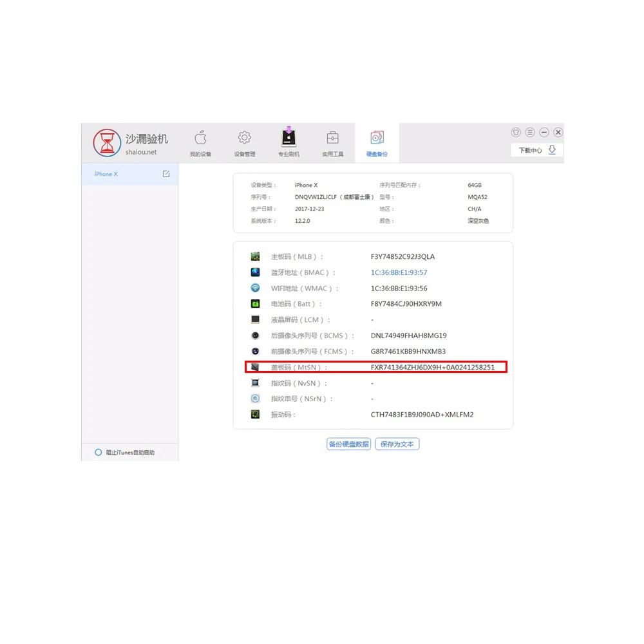Select rear camera serial DNL74949FHAH8MG19
The height and width of the screenshot is (644, 644).
point(409,336)
